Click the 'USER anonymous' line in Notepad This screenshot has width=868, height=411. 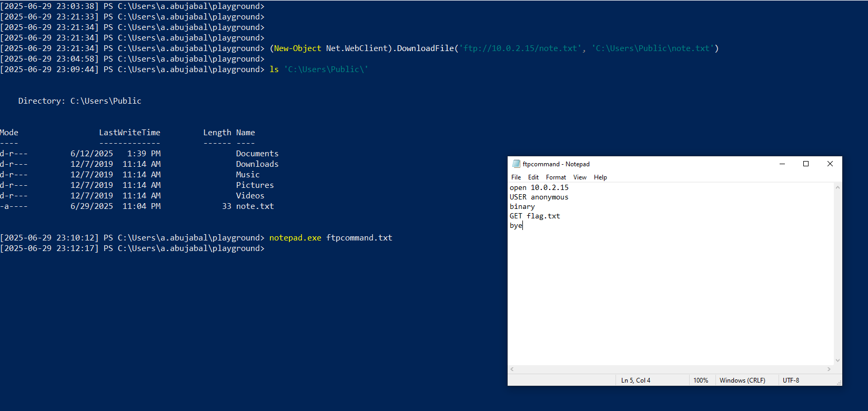[539, 197]
